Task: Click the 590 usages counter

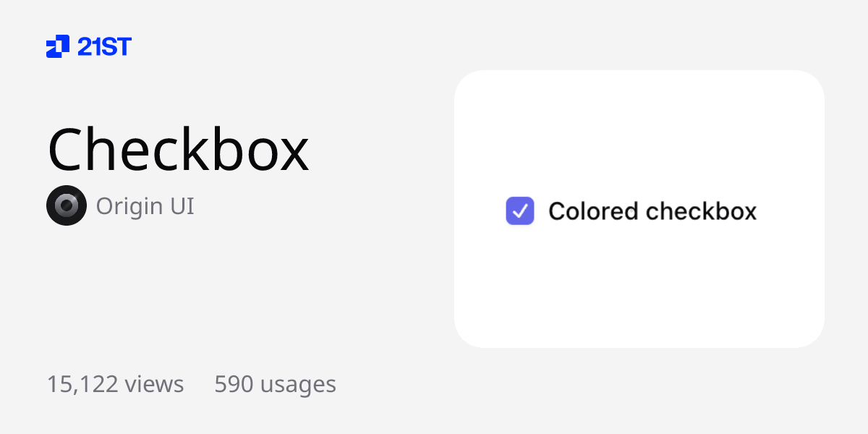Action: click(x=275, y=384)
